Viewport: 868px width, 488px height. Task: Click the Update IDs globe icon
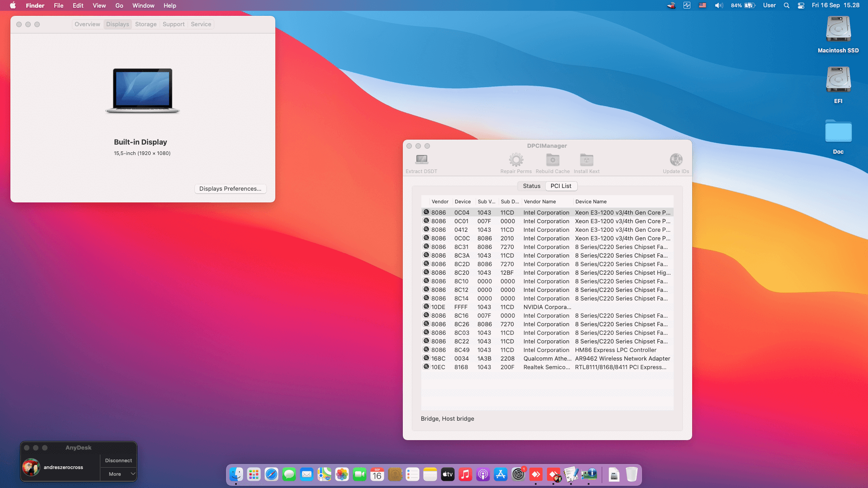(x=676, y=160)
